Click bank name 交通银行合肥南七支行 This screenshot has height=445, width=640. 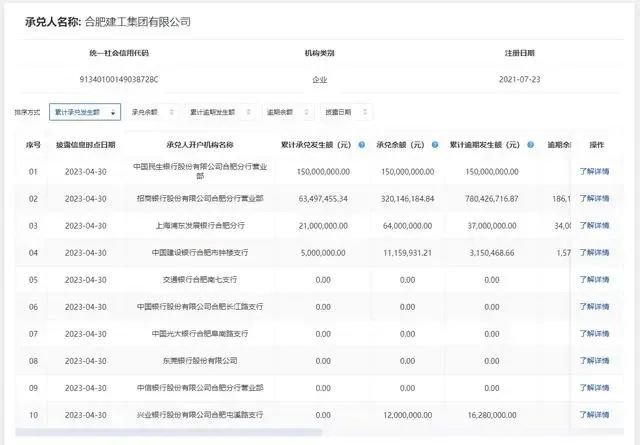[200, 280]
